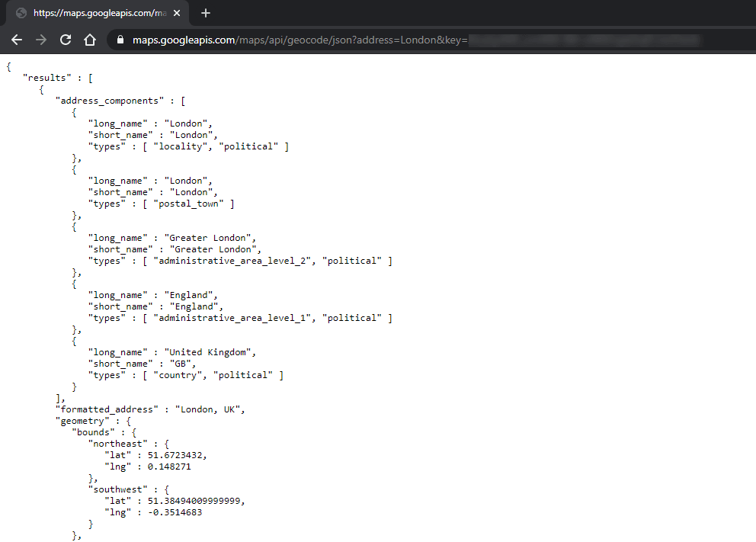
Task: Click the "London, UK" formatted address value
Action: point(209,409)
